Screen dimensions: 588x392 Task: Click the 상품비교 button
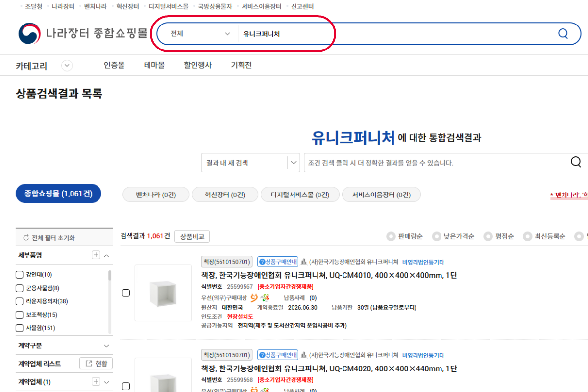(x=192, y=236)
